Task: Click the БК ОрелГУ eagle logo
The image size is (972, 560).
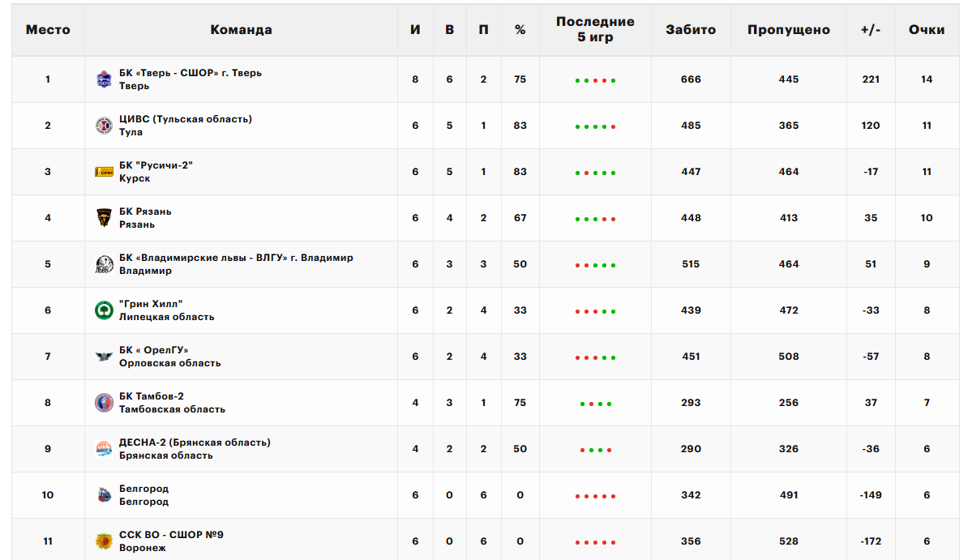Action: (x=104, y=357)
